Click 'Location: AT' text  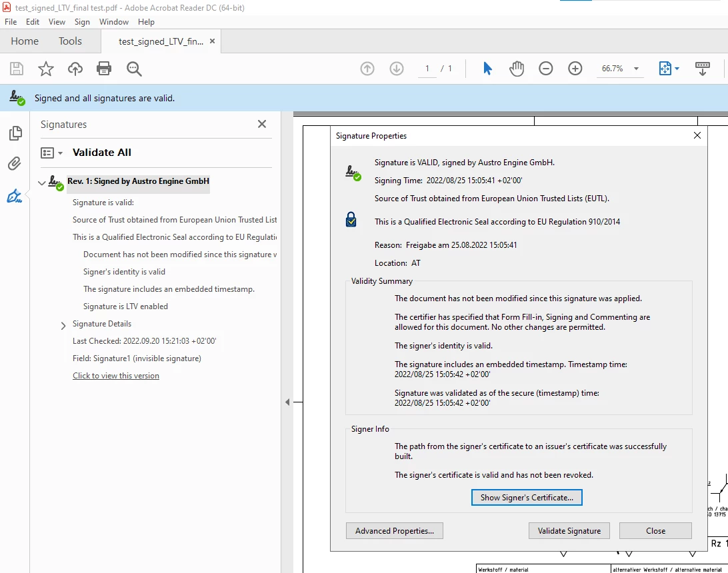(x=397, y=263)
